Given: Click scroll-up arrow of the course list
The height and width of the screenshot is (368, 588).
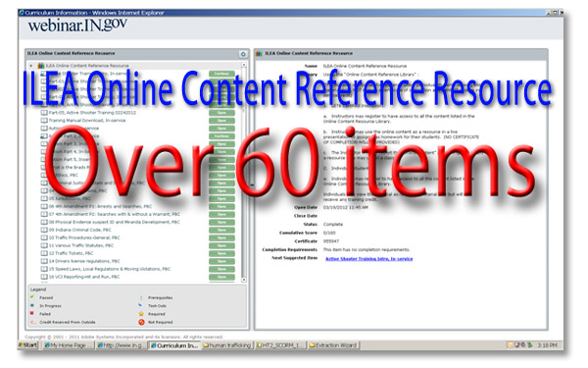Looking at the screenshot, I should coord(244,65).
